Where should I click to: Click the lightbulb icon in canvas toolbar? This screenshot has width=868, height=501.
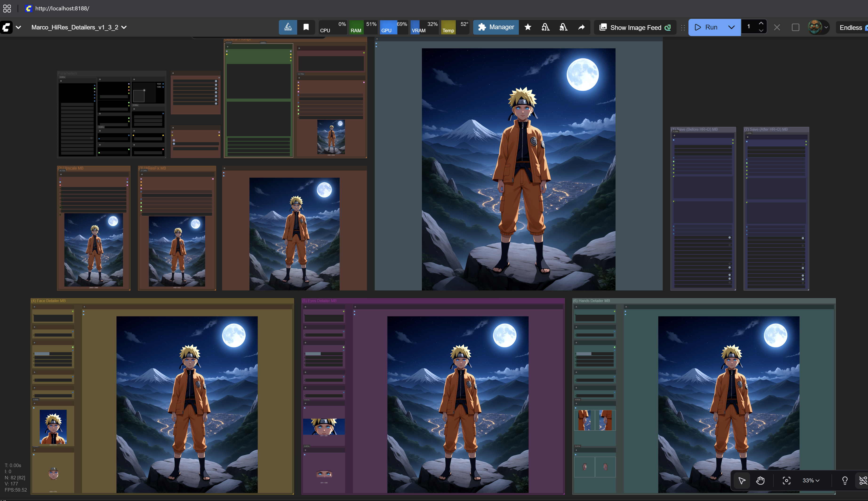pos(845,480)
